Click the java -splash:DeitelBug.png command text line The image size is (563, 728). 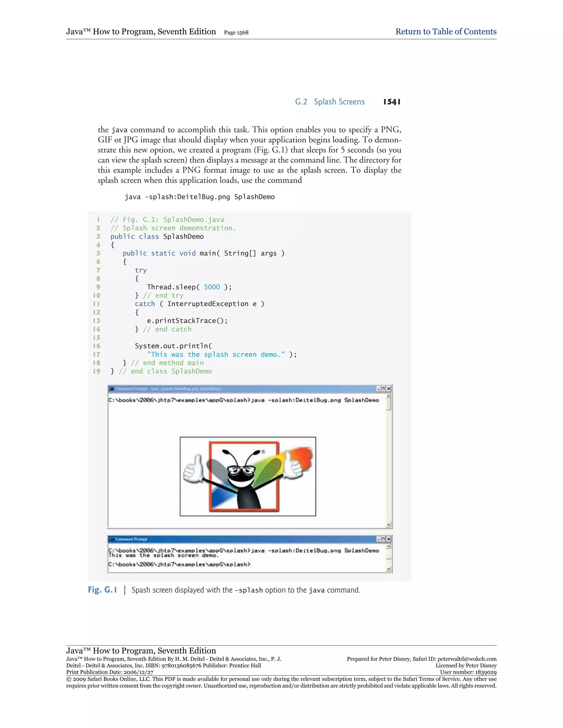pyautogui.click(x=200, y=197)
